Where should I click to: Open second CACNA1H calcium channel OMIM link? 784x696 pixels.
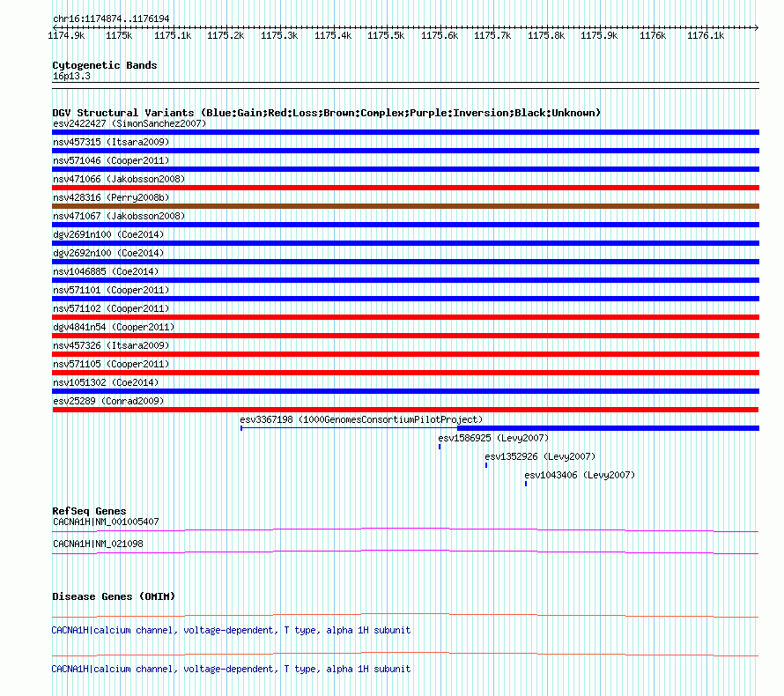231,669
